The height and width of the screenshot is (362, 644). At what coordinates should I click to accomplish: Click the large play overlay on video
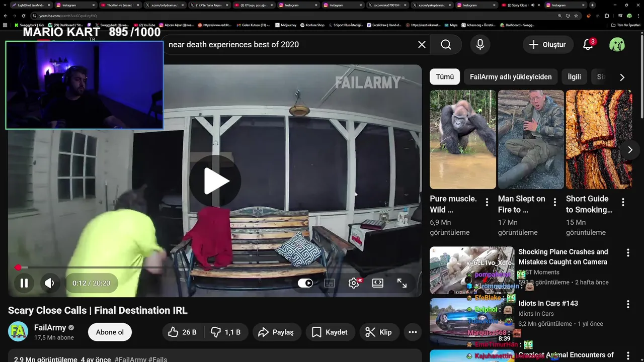click(x=215, y=181)
